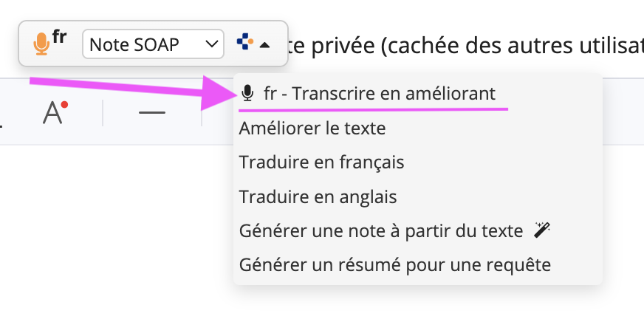Image resolution: width=644 pixels, height=322 pixels.
Task: Start dictation with the orange microphone icon
Action: click(x=41, y=44)
